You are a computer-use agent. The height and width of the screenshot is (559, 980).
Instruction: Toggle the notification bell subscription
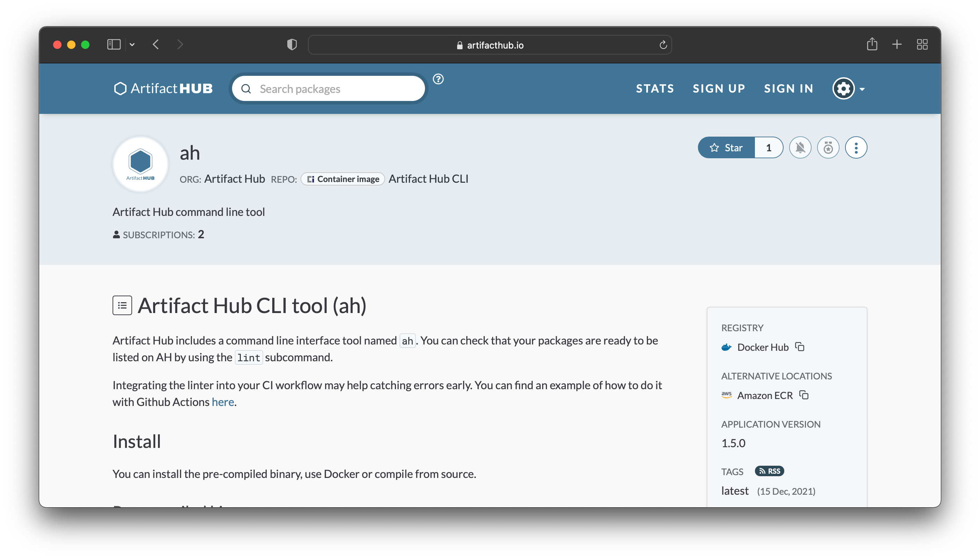click(x=800, y=147)
